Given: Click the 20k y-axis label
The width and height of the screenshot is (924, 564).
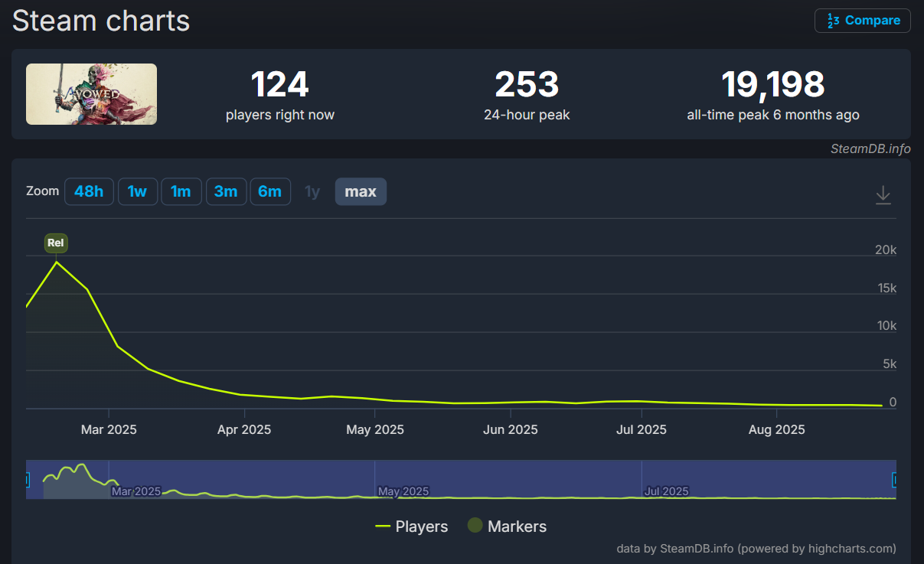Looking at the screenshot, I should [x=886, y=250].
